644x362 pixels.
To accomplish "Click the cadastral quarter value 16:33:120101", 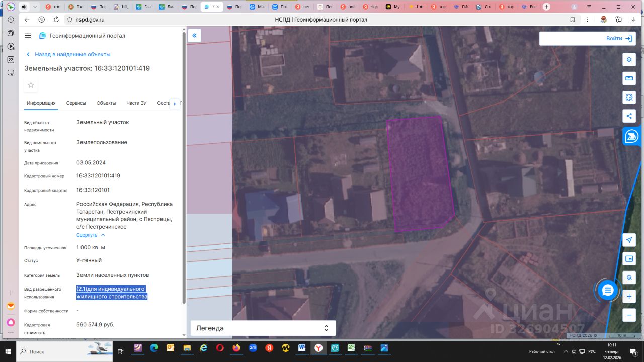I will [93, 190].
